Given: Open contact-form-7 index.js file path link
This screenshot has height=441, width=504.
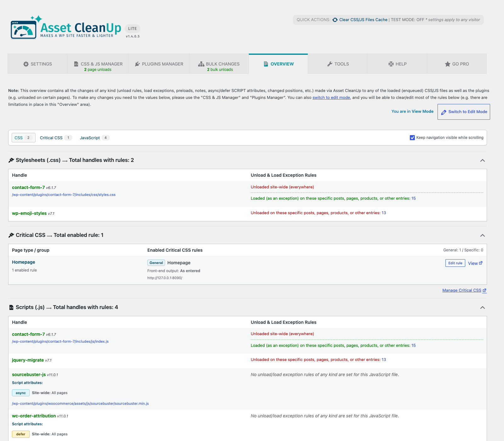Looking at the screenshot, I should pyautogui.click(x=60, y=341).
